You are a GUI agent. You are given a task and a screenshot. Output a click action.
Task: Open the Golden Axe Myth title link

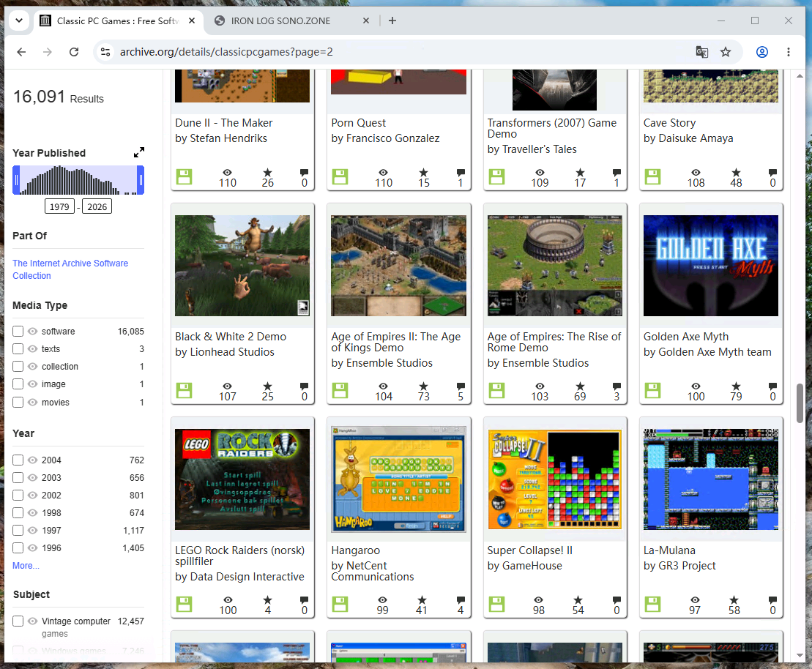pos(685,337)
